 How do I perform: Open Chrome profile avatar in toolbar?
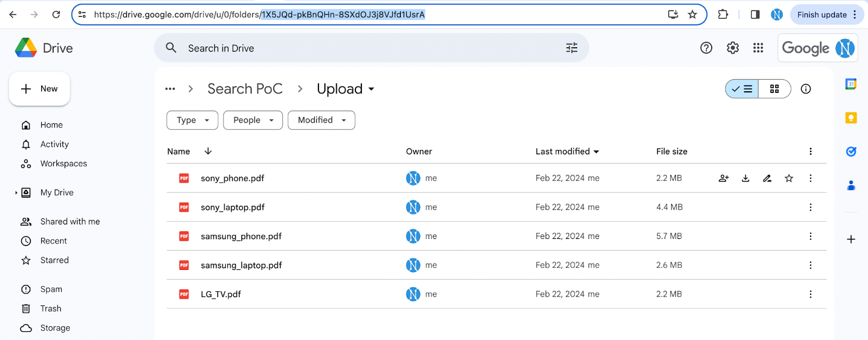(x=777, y=15)
